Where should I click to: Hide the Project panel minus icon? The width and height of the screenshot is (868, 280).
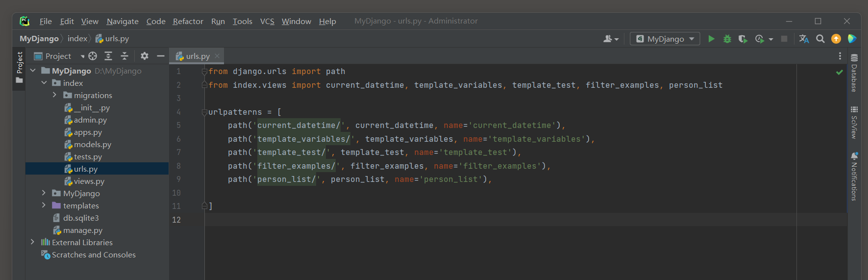pyautogui.click(x=160, y=56)
